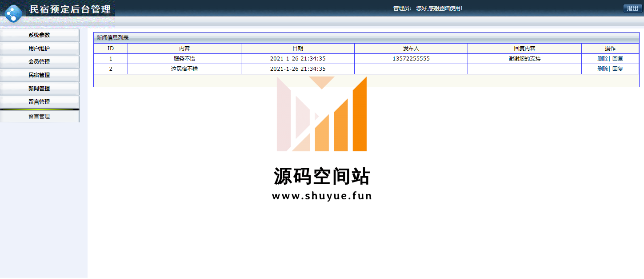
Task: Expand the 用户维护 sidebar menu
Action: (40, 49)
